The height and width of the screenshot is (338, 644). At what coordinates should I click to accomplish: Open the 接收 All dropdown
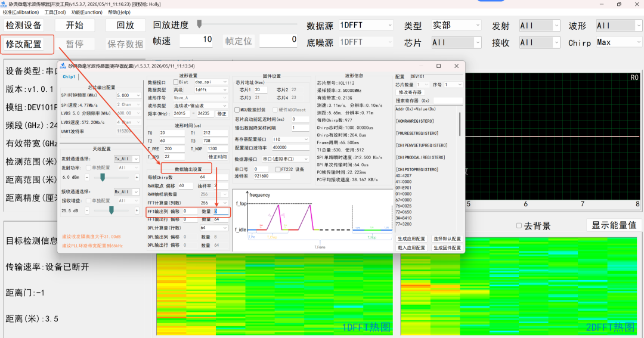click(539, 42)
